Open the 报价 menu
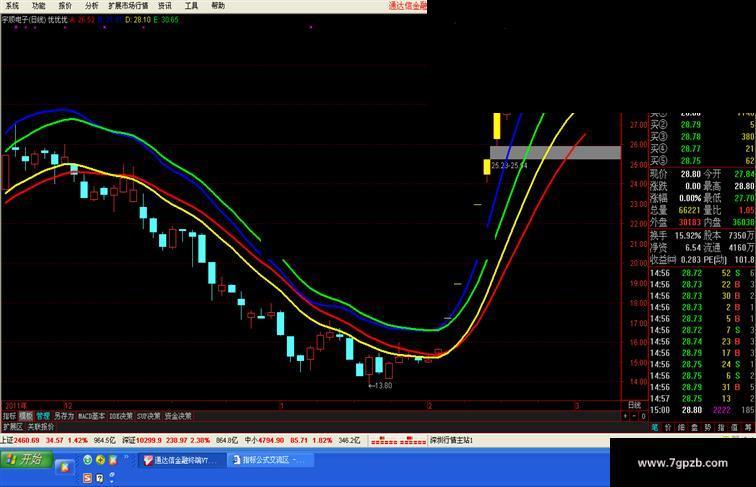This screenshot has width=756, height=487. click(x=65, y=6)
